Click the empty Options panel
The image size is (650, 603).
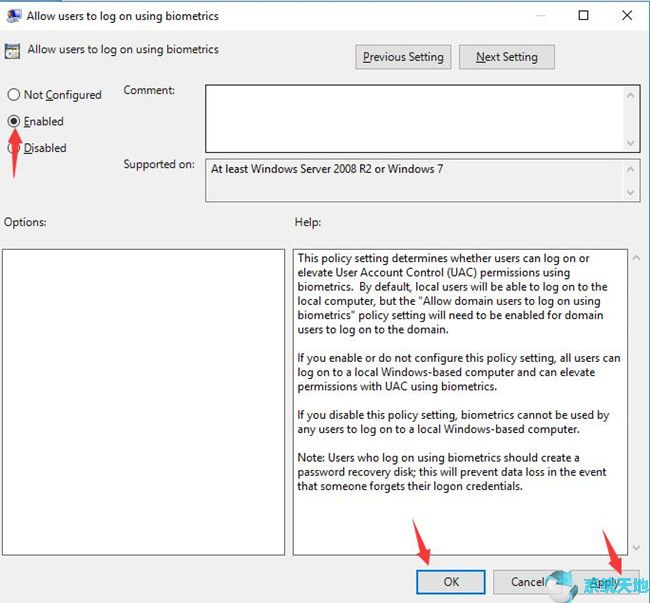(144, 402)
